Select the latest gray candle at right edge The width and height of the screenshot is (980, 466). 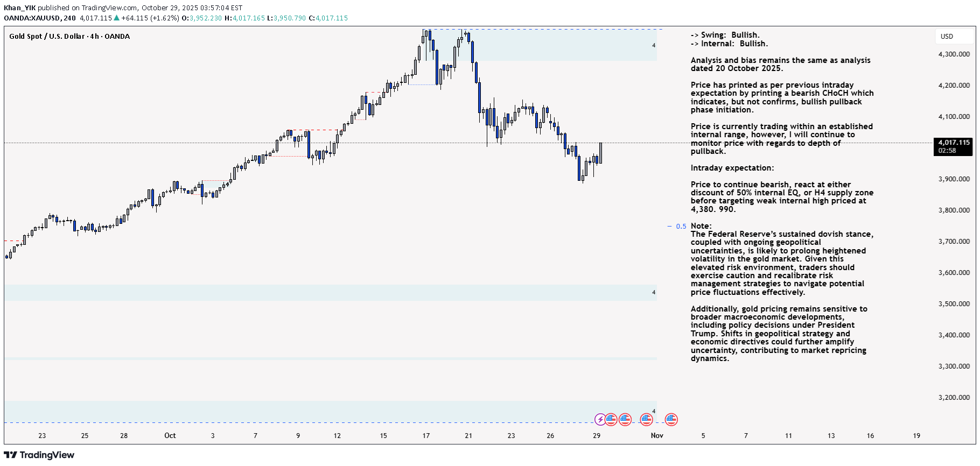point(600,153)
